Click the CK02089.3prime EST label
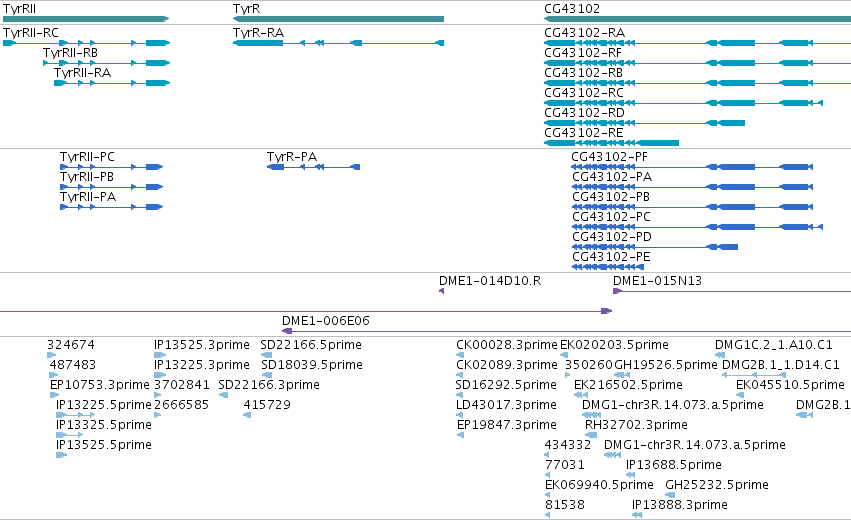This screenshot has height=520, width=851. (507, 365)
